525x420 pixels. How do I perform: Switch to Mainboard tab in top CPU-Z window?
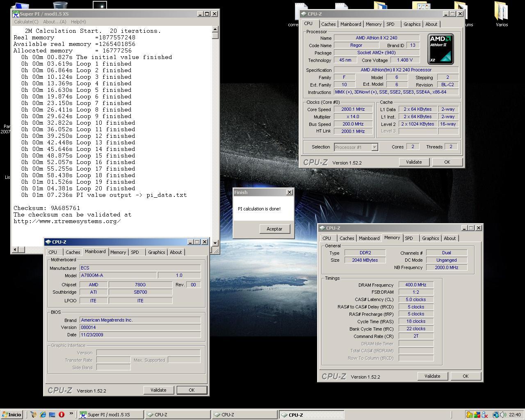(351, 24)
